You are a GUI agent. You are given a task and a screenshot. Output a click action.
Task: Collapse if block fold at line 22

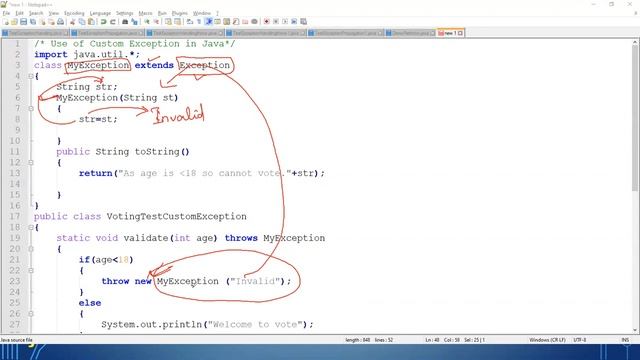pos(31,271)
